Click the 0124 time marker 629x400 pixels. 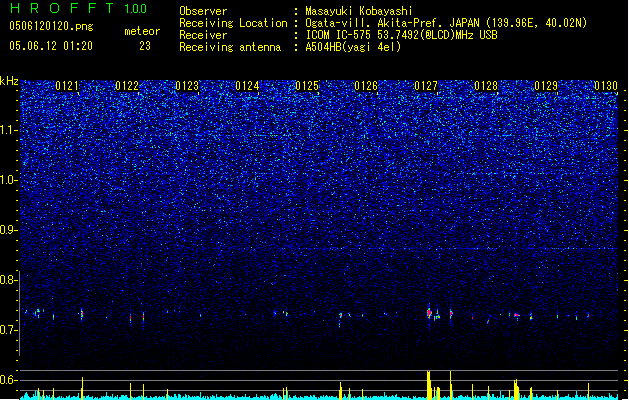(247, 86)
